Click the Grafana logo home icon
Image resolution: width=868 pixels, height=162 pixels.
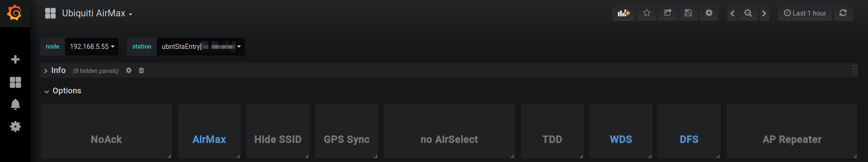click(x=15, y=13)
